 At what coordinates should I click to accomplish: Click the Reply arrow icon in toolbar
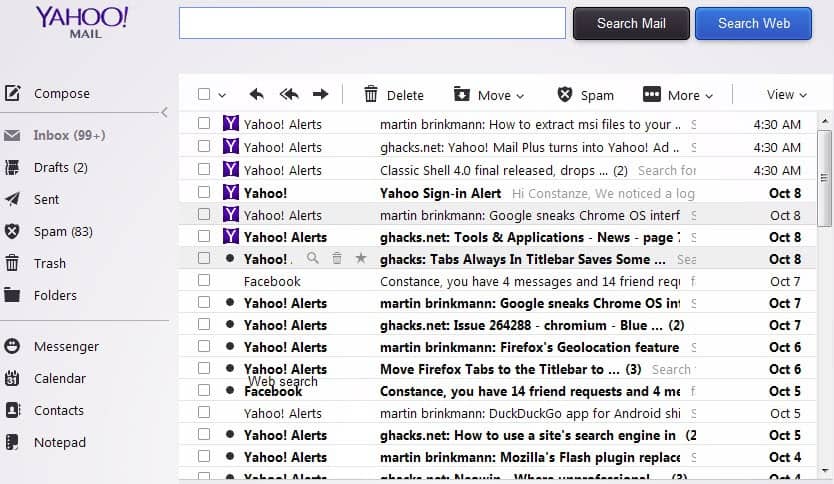tap(257, 94)
